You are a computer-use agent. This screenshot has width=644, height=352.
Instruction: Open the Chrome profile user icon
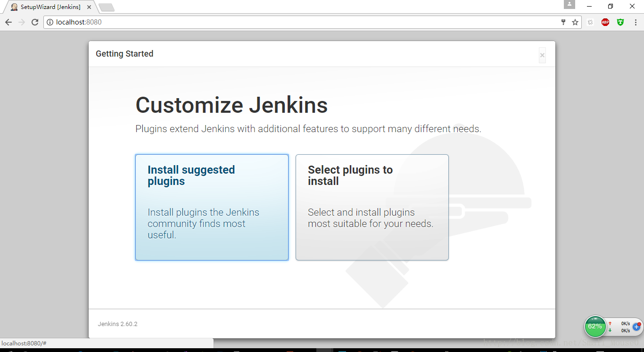(570, 4)
